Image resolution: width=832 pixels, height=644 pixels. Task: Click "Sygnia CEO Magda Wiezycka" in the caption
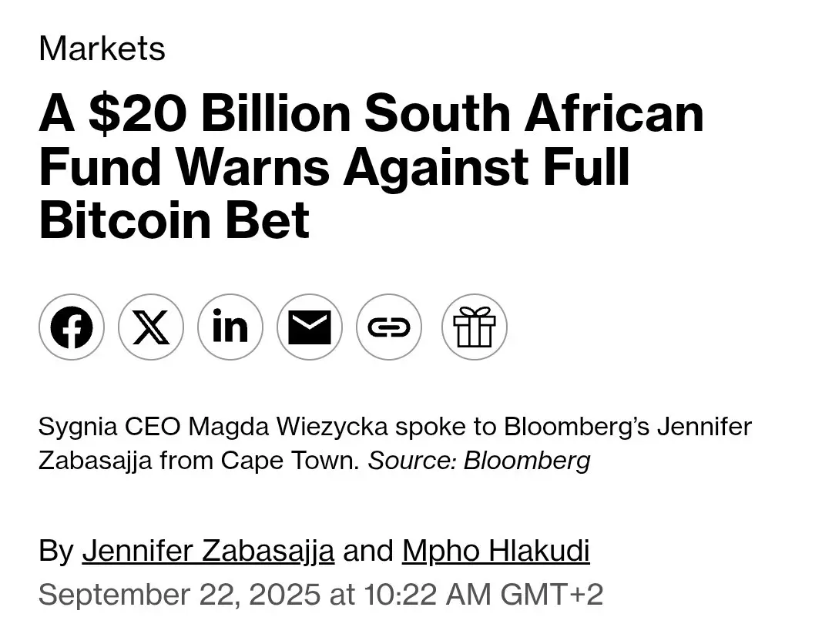(x=213, y=427)
